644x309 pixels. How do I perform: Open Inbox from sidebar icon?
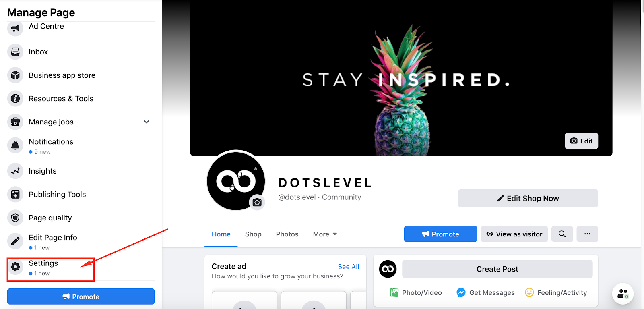pos(15,52)
